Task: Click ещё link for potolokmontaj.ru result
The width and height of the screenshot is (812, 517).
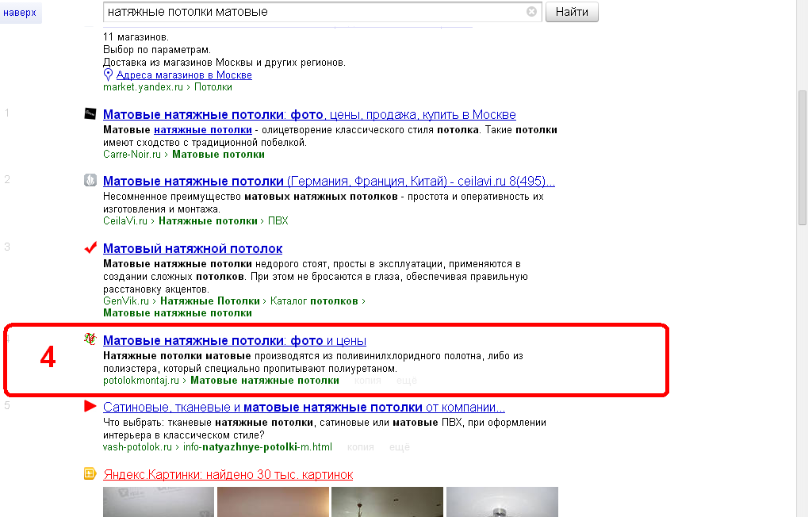Action: [x=407, y=381]
